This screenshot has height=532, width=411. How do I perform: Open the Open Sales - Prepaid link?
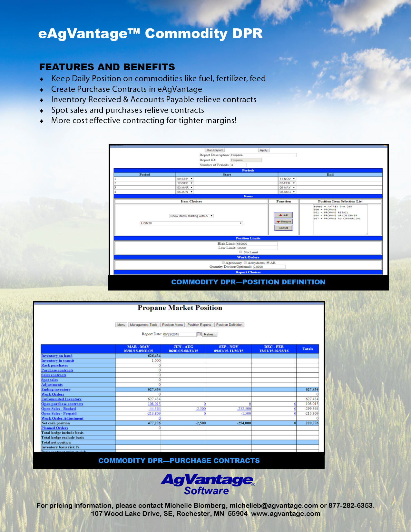(59, 414)
